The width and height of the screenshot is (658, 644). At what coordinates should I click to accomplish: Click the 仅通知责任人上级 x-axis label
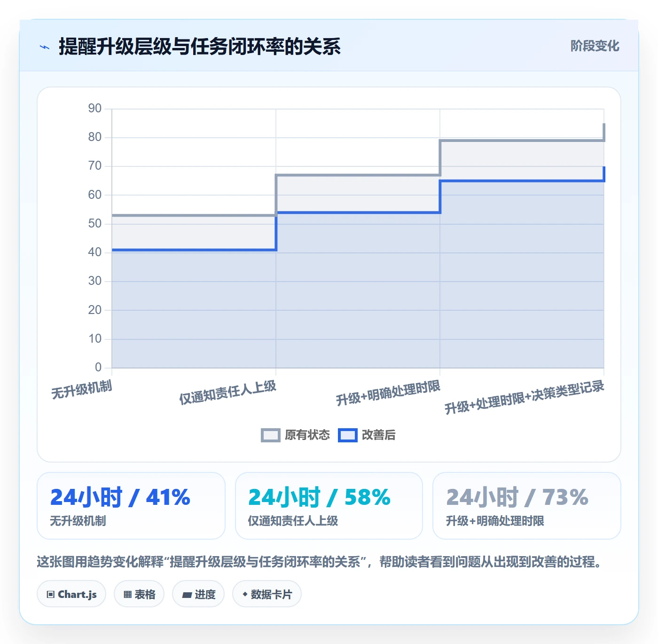click(x=228, y=393)
